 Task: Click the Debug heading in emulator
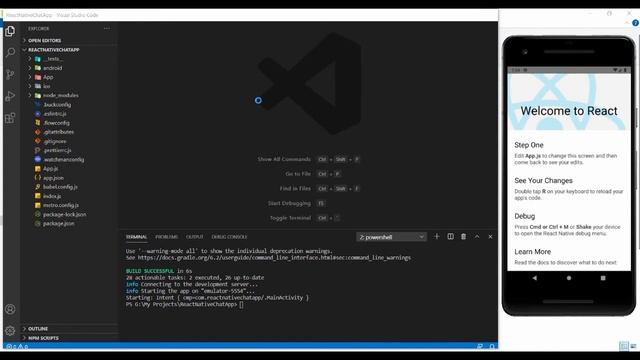[524, 216]
